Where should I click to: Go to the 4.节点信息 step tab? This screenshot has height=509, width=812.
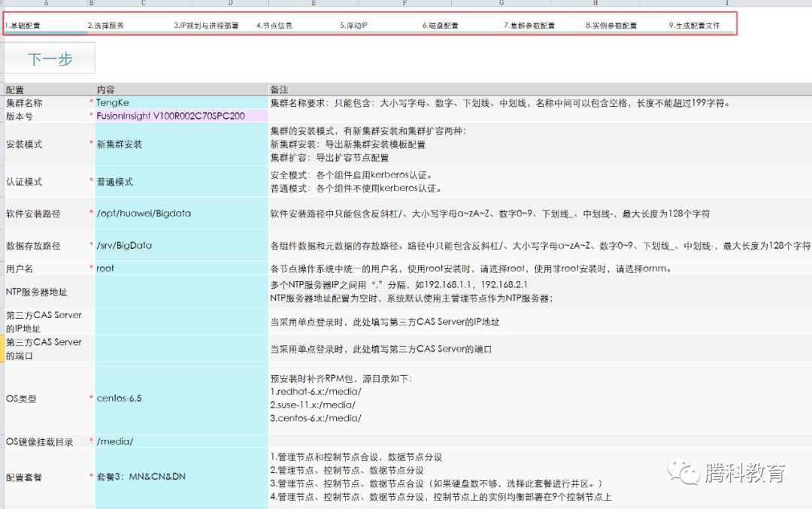(x=274, y=26)
